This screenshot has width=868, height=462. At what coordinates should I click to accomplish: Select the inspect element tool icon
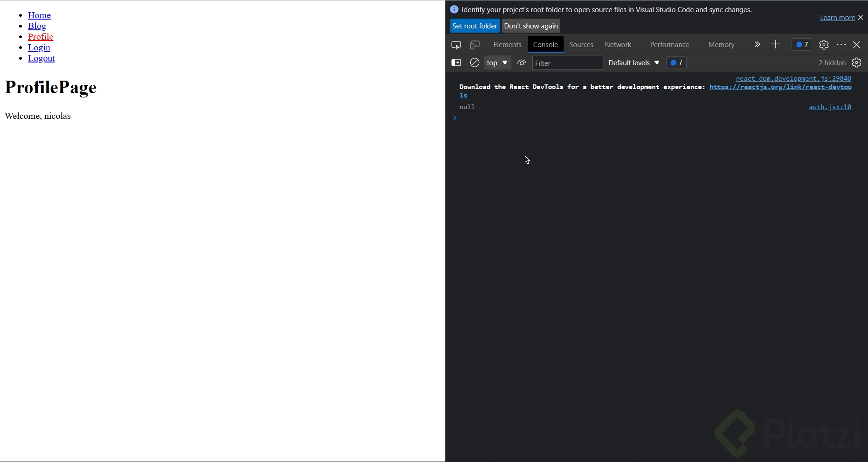pyautogui.click(x=456, y=45)
